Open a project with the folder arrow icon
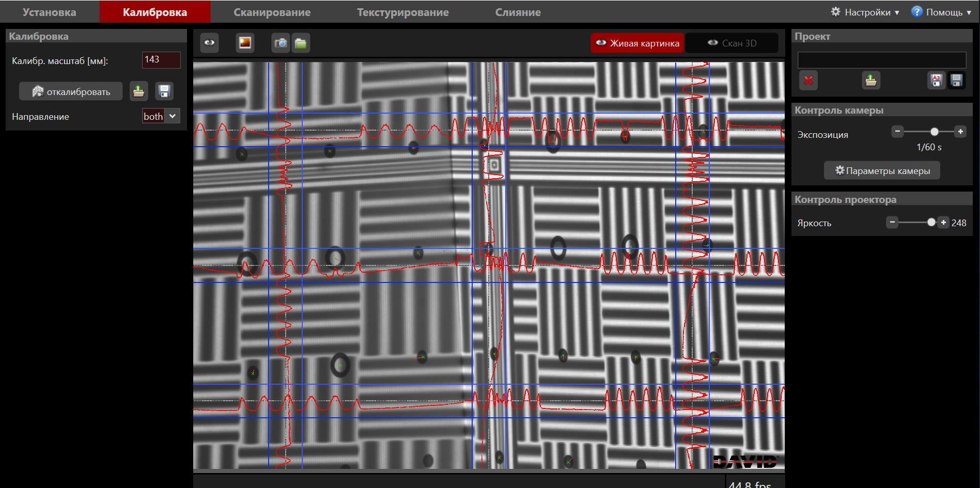Viewport: 980px width, 488px height. 871,81
